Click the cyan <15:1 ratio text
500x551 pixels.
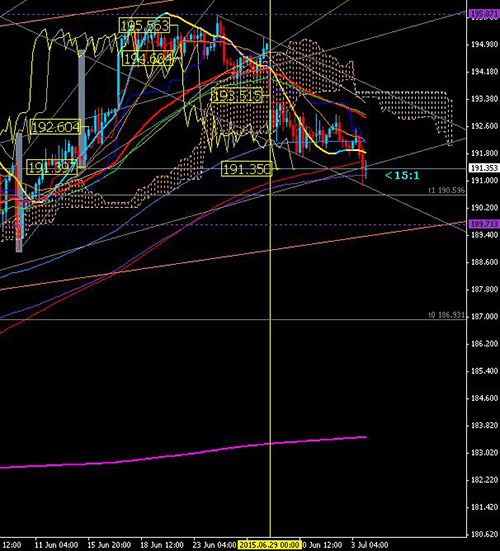[402, 175]
